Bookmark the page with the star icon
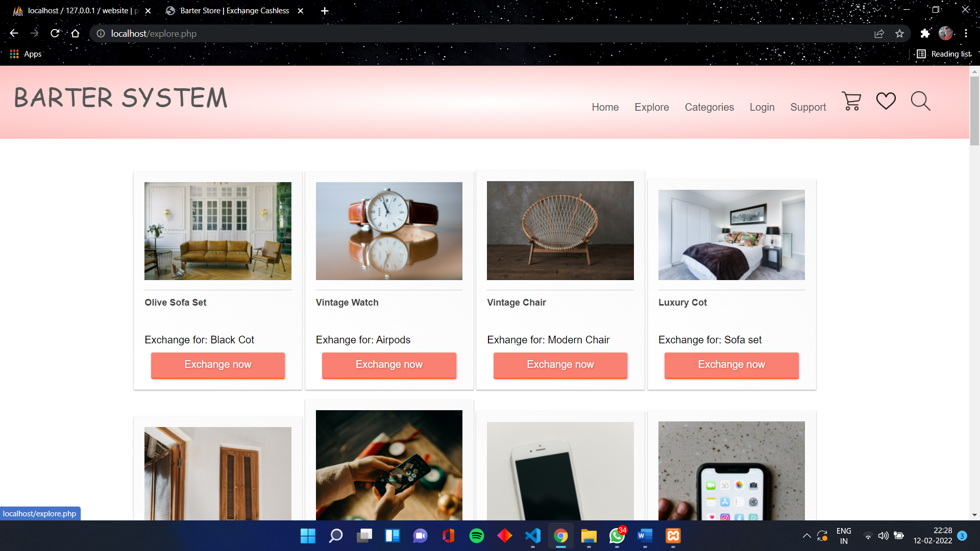The image size is (980, 551). click(x=900, y=33)
